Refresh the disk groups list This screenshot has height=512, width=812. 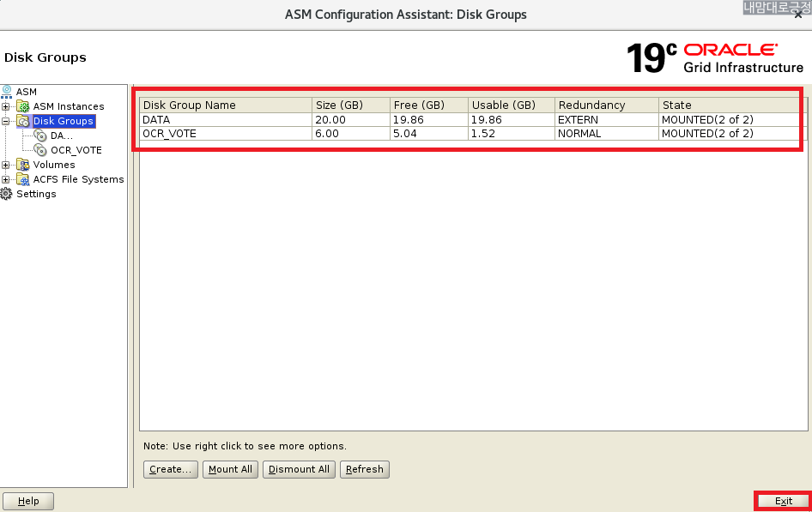point(365,469)
